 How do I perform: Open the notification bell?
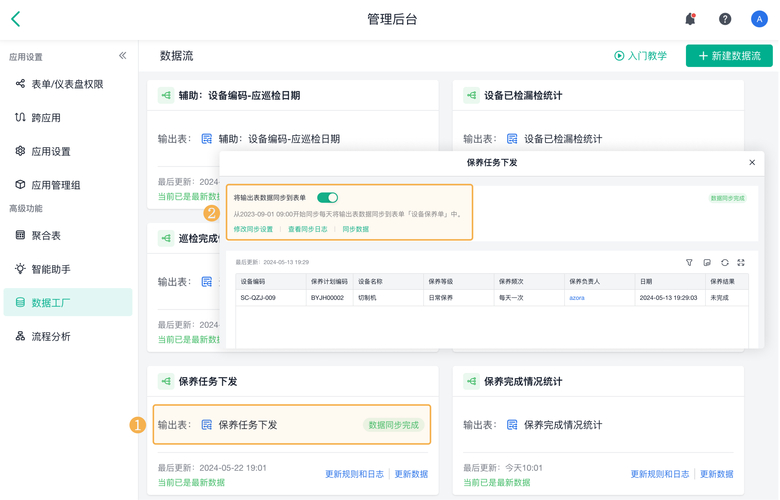(x=690, y=19)
